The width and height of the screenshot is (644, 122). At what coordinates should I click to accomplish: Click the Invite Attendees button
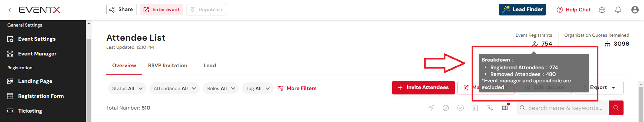[423, 88]
